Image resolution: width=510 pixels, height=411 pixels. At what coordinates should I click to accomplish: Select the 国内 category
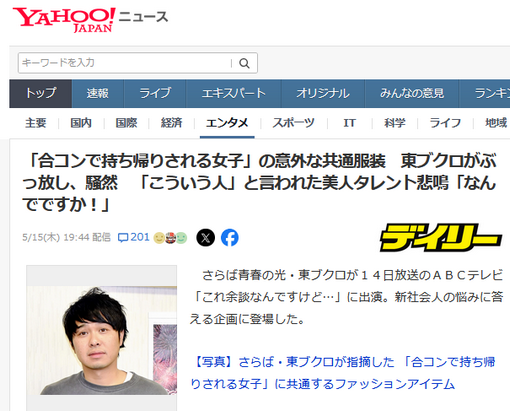(x=81, y=123)
